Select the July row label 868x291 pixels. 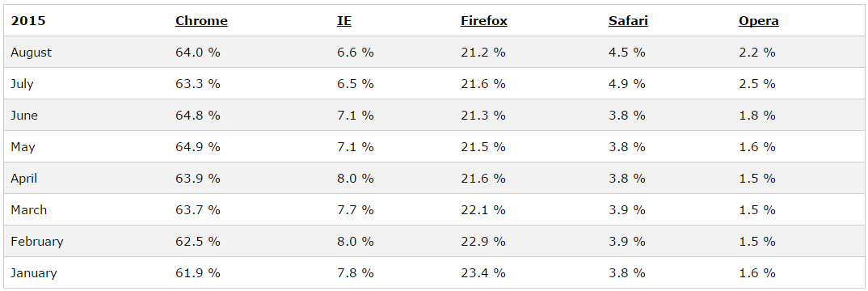click(x=22, y=84)
